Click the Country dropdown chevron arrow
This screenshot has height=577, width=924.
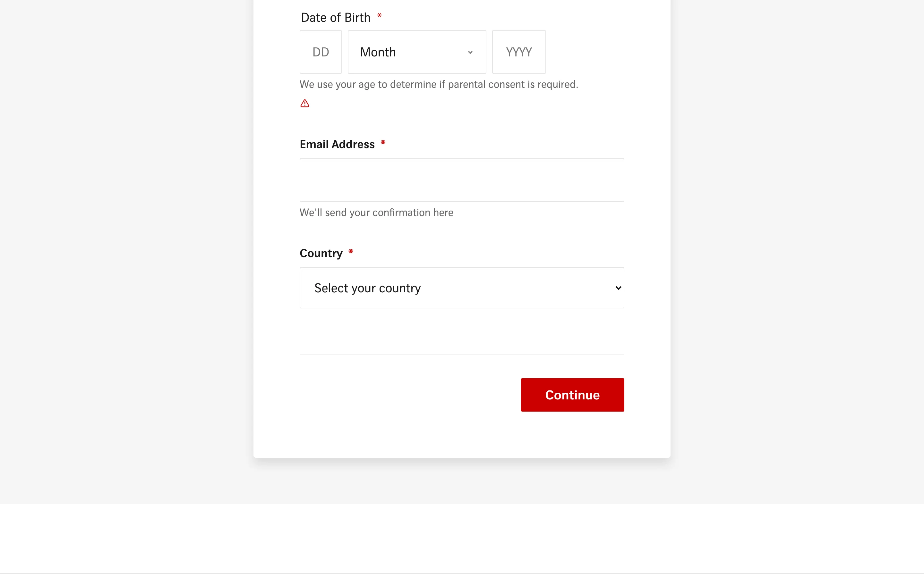(618, 288)
